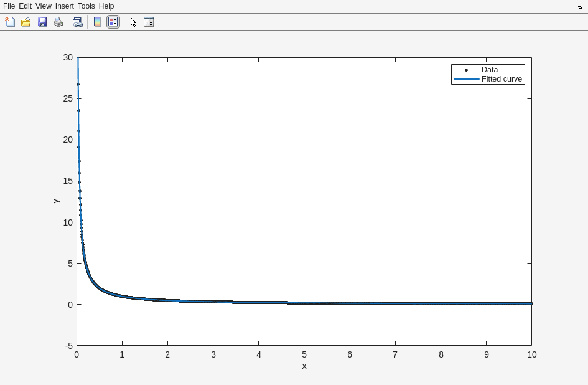Screen dimensions: 588x385
Task: Activate the Edit Plot arrow tool
Action: [133, 22]
